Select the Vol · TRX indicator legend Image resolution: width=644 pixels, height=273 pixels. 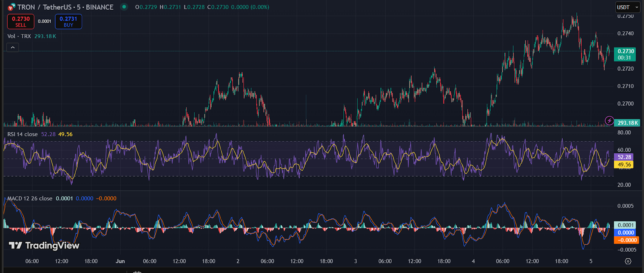(x=19, y=36)
